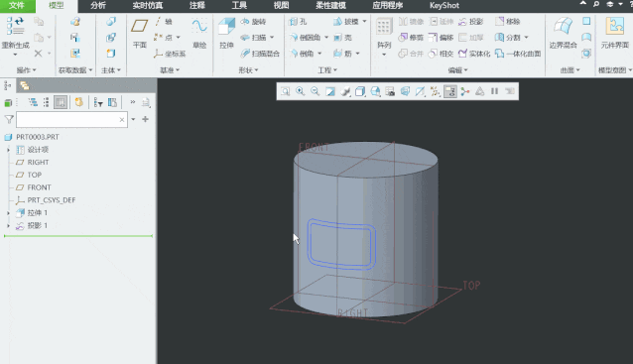Select the 移除 remove tool

[508, 22]
